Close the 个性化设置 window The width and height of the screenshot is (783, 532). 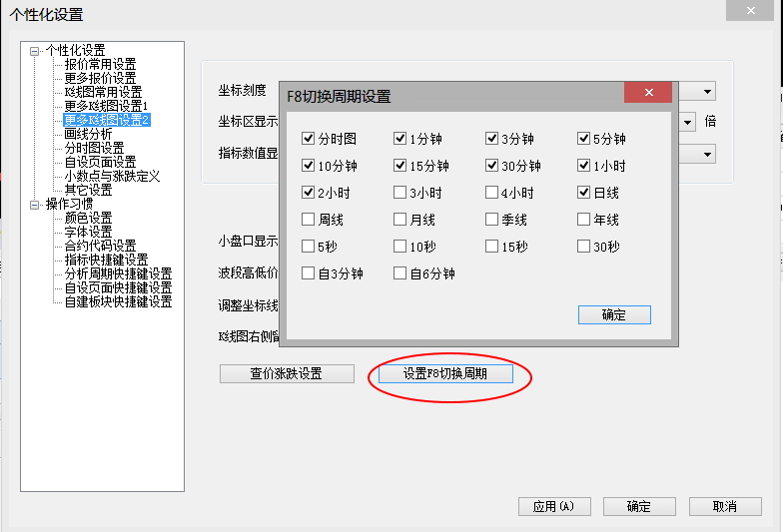point(750,10)
